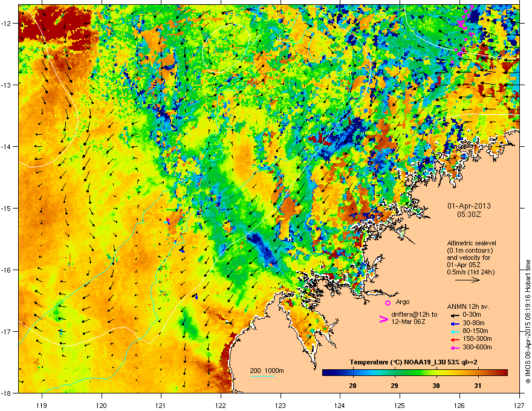Click the colorbar tick label 31
This screenshot has width=532, height=411.
point(478,386)
